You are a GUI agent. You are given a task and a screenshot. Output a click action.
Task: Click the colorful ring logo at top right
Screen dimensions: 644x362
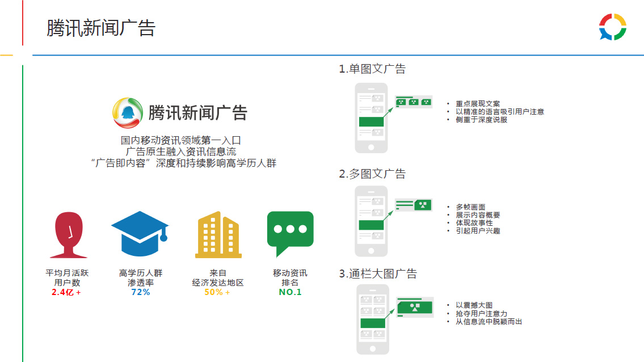coord(612,27)
